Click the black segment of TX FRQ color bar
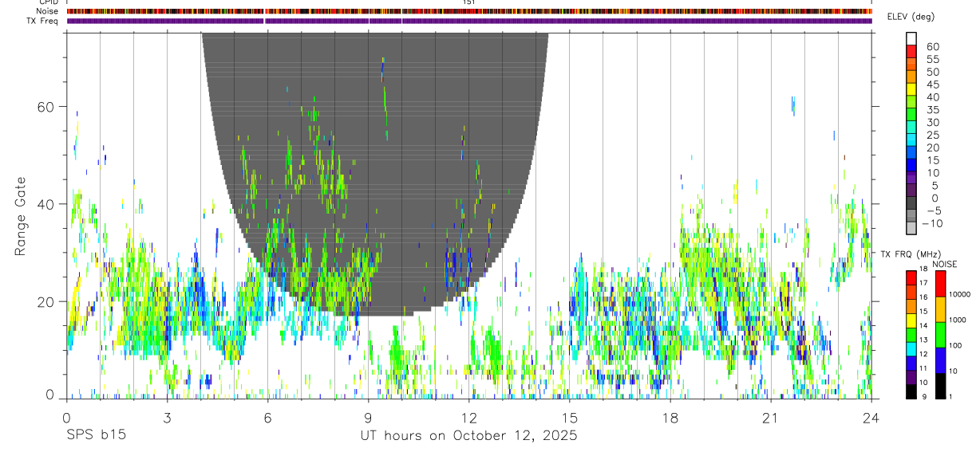Screen dimensions: 980x452 (911, 391)
